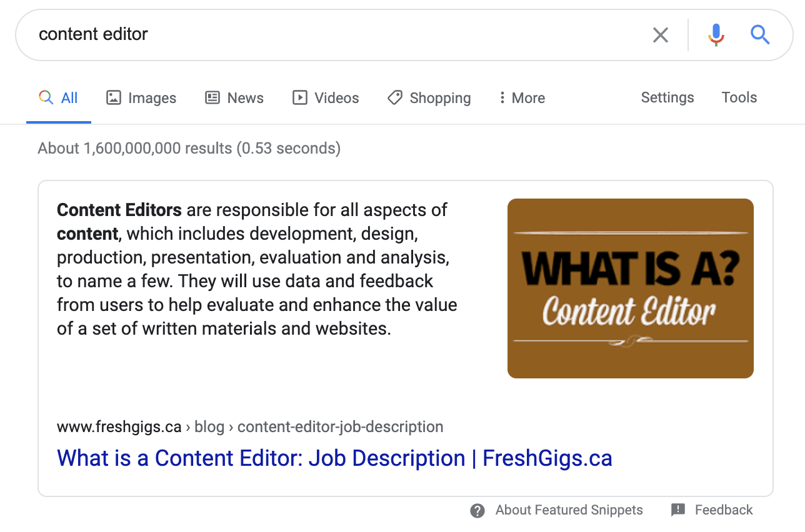Click the What Is A Content Editor image
Image resolution: width=805 pixels, height=532 pixels.
pyautogui.click(x=631, y=288)
